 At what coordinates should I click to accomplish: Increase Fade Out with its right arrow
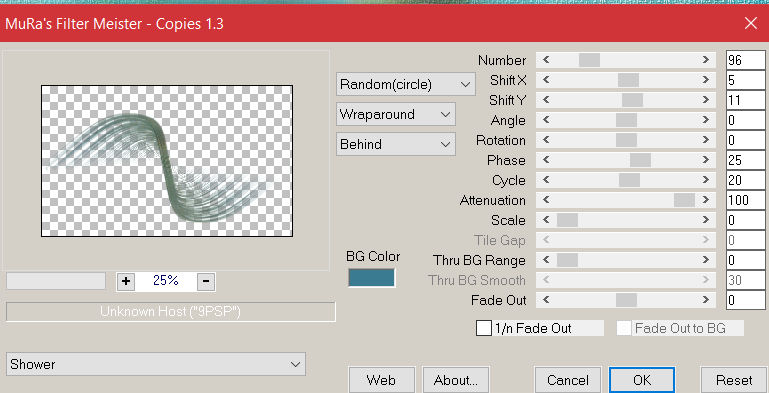click(705, 300)
